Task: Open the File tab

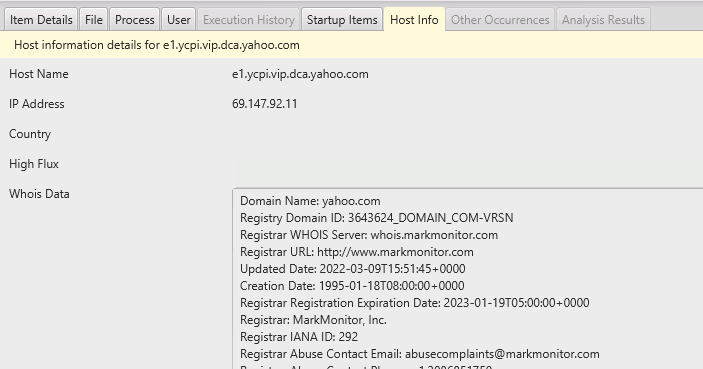Action: (94, 20)
